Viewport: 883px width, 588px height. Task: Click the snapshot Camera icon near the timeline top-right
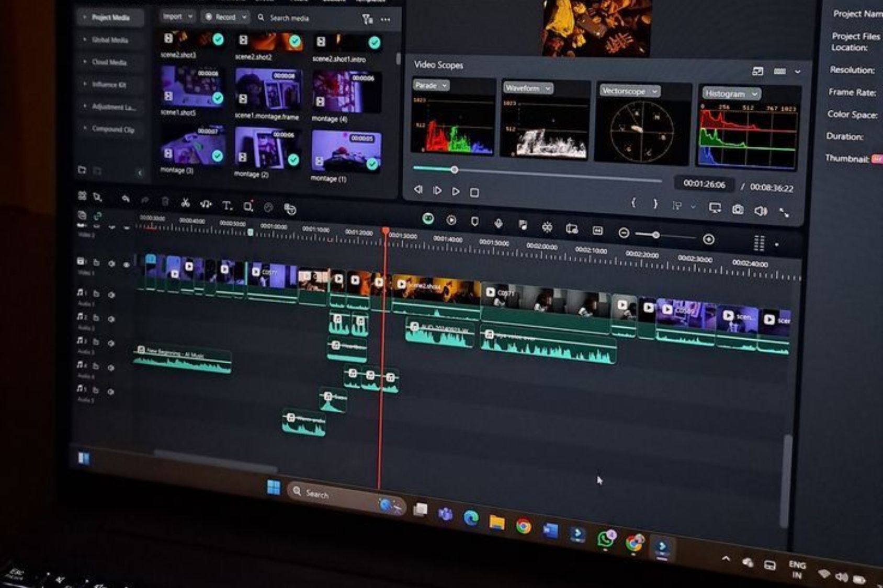click(x=738, y=210)
